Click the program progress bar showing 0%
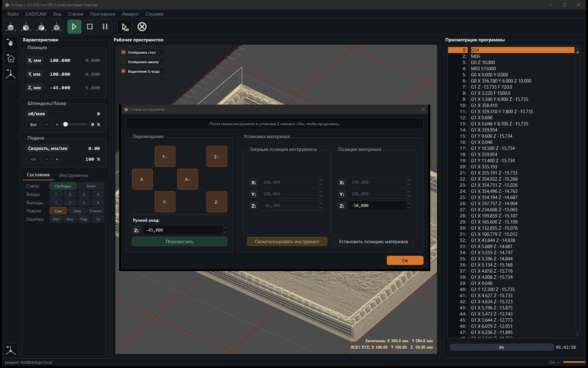 (x=501, y=347)
